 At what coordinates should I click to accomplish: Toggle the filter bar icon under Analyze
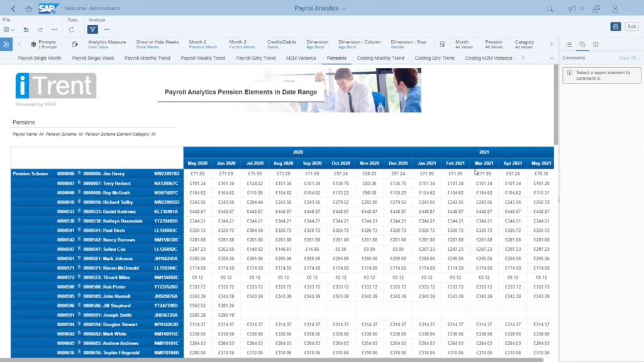coord(92,29)
